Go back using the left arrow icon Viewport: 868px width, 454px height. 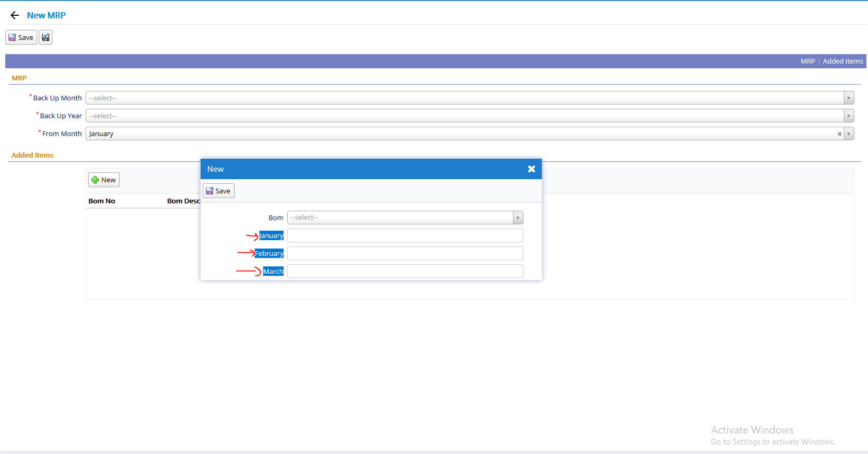click(15, 15)
